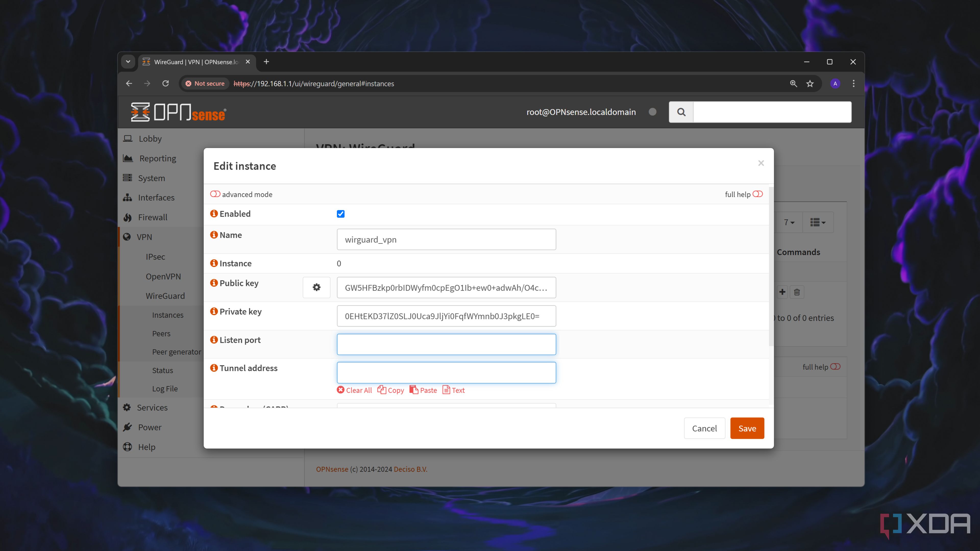The height and width of the screenshot is (551, 980).
Task: Click the plus icon to add entry
Action: click(782, 292)
